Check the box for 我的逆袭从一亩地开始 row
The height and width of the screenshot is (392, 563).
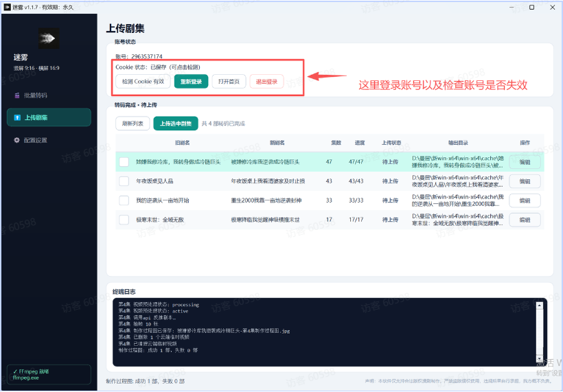point(124,200)
